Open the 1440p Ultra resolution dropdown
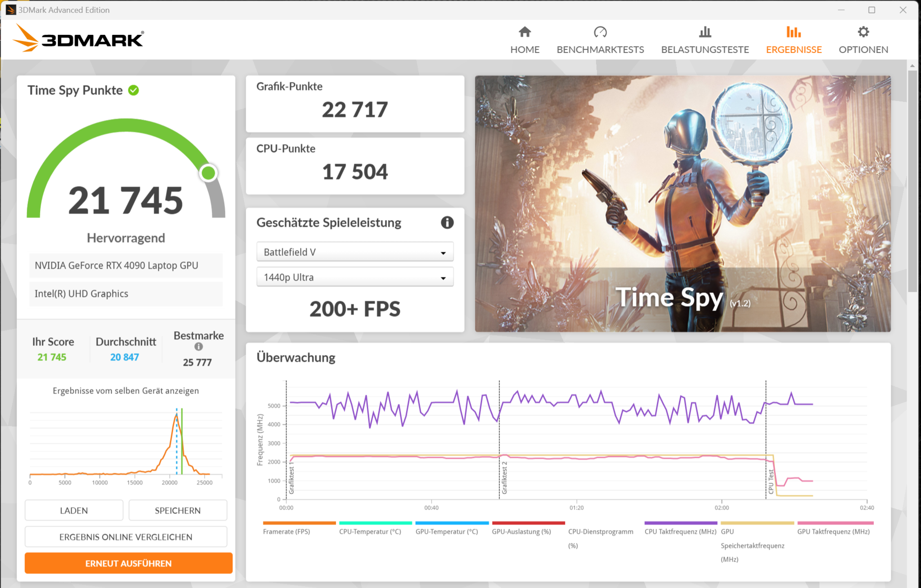Viewport: 921px width, 588px height. pyautogui.click(x=355, y=277)
